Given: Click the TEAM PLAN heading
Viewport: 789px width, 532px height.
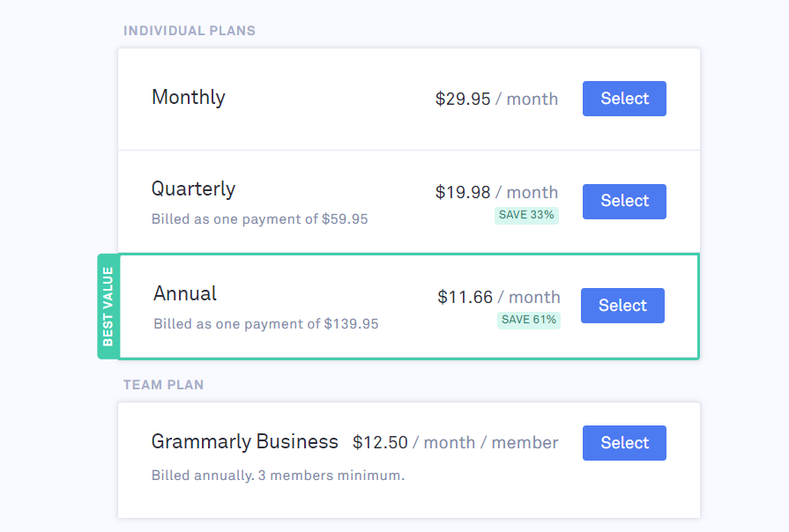Looking at the screenshot, I should [x=162, y=385].
